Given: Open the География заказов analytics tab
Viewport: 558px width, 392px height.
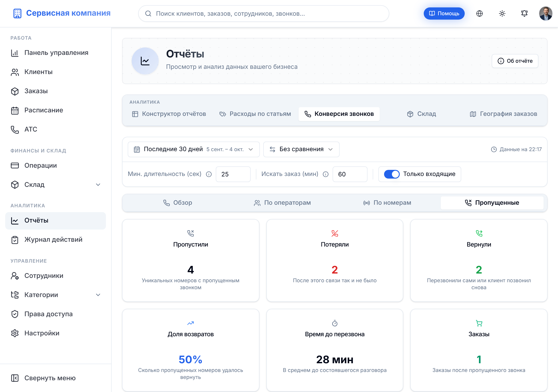Looking at the screenshot, I should point(503,114).
